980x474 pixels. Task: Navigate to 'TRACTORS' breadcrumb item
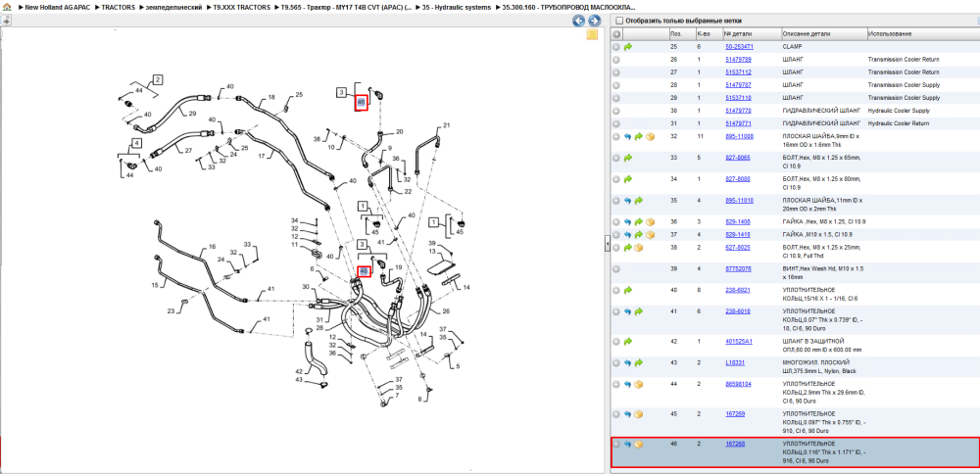click(x=117, y=8)
